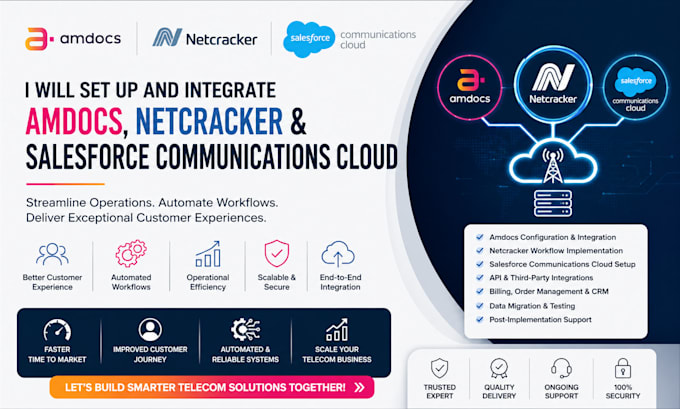This screenshot has height=409, width=680.
Task: Click the Let's Build Smarter Telecom Solutions button
Action: pyautogui.click(x=212, y=387)
